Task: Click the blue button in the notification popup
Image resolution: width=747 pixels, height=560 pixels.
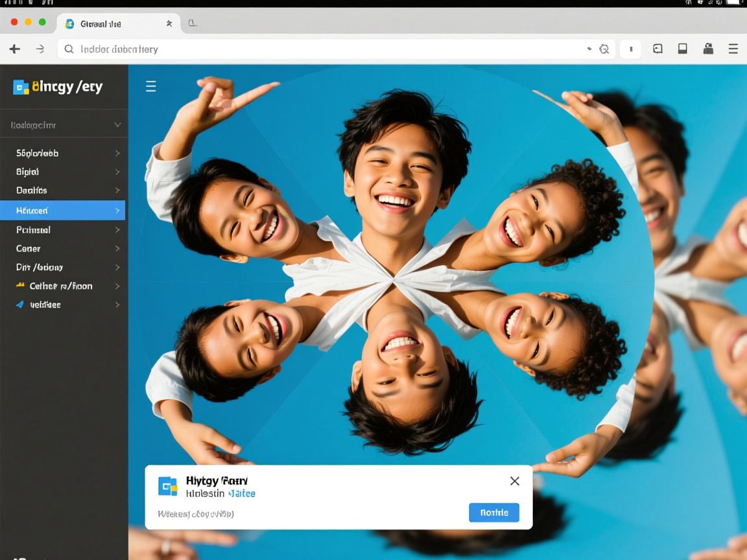Action: coord(493,513)
